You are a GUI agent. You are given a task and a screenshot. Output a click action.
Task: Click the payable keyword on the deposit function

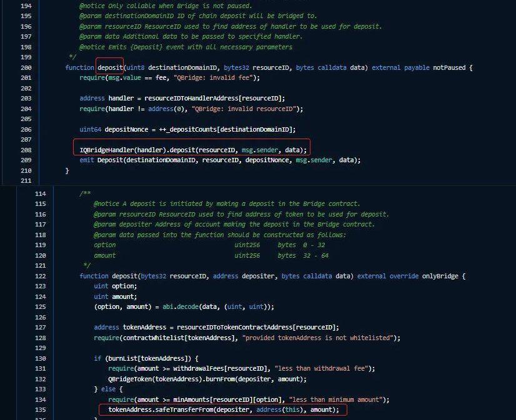pyautogui.click(x=417, y=67)
